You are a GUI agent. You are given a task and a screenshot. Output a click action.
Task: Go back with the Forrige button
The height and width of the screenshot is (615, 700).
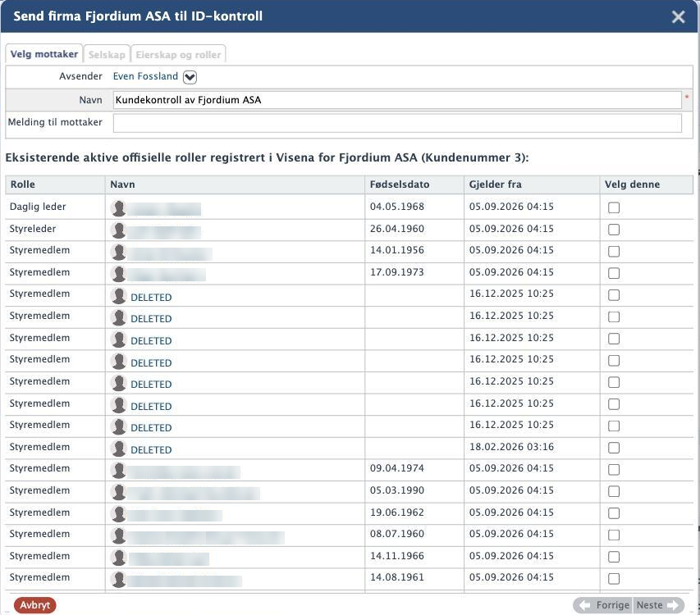[x=603, y=605]
